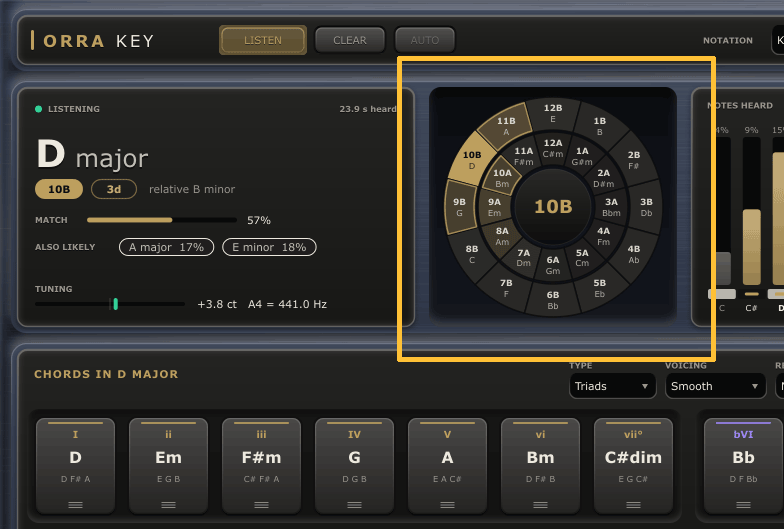784x529 pixels.
Task: Select the 3B Db wheel segment
Action: pyautogui.click(x=646, y=207)
